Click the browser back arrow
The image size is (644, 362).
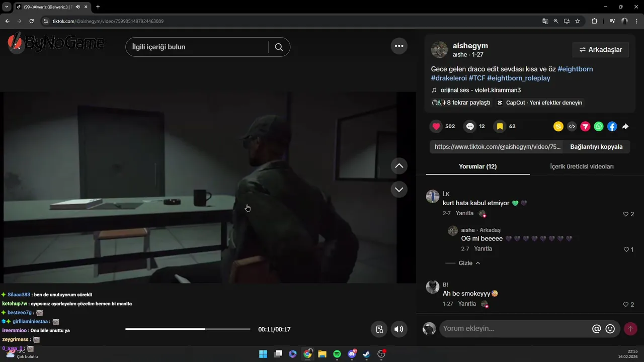(x=7, y=21)
